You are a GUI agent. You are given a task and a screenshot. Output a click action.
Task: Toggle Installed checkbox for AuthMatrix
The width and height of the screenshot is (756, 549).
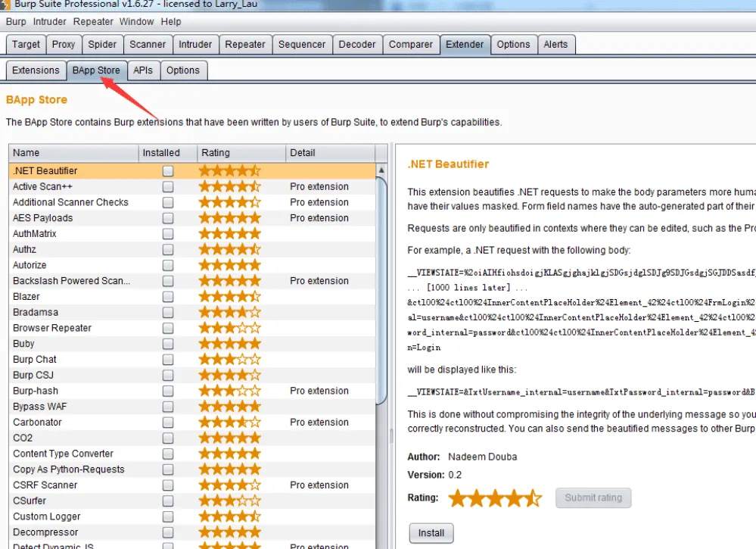pyautogui.click(x=168, y=234)
